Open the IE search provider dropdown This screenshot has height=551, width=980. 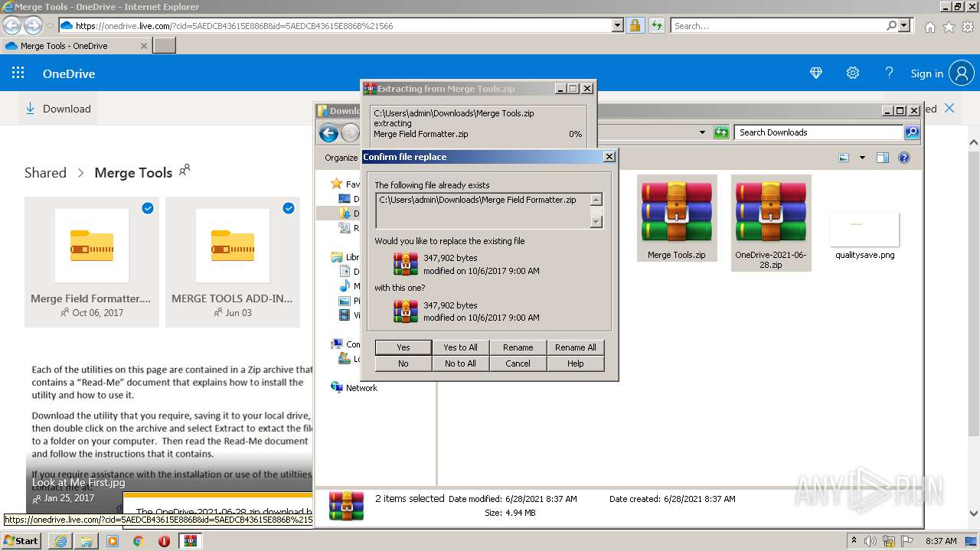905,25
